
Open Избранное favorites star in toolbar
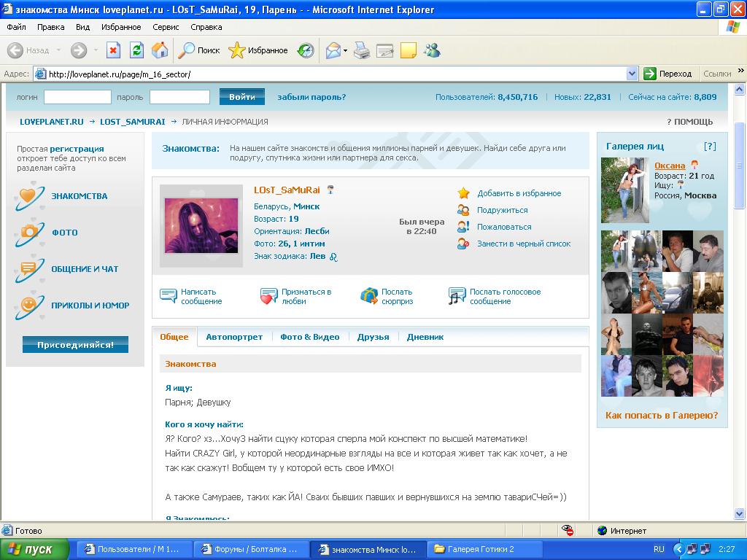pyautogui.click(x=258, y=50)
